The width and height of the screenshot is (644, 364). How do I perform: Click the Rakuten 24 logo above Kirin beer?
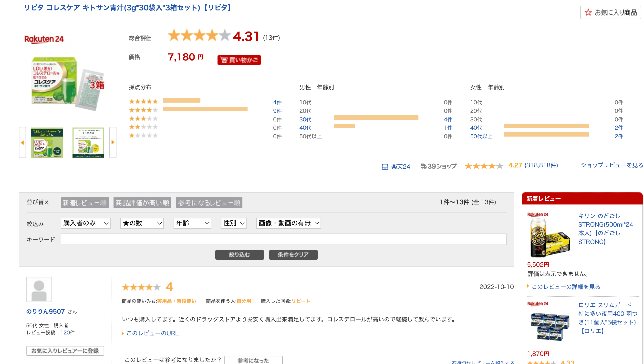point(538,214)
